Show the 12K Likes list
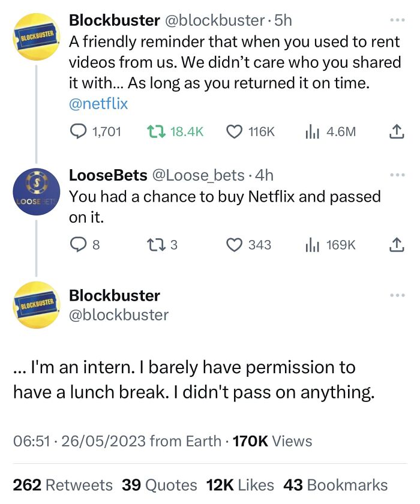Image resolution: width=420 pixels, height=504 pixels. click(240, 485)
